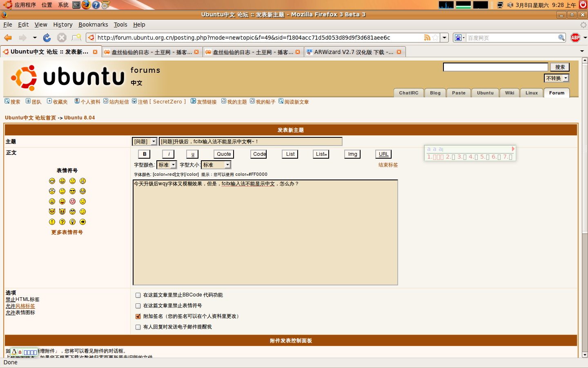588x368 pixels.
Task: Check 在这篇文章里禁止BBCode 代码功能
Action: [x=138, y=295]
